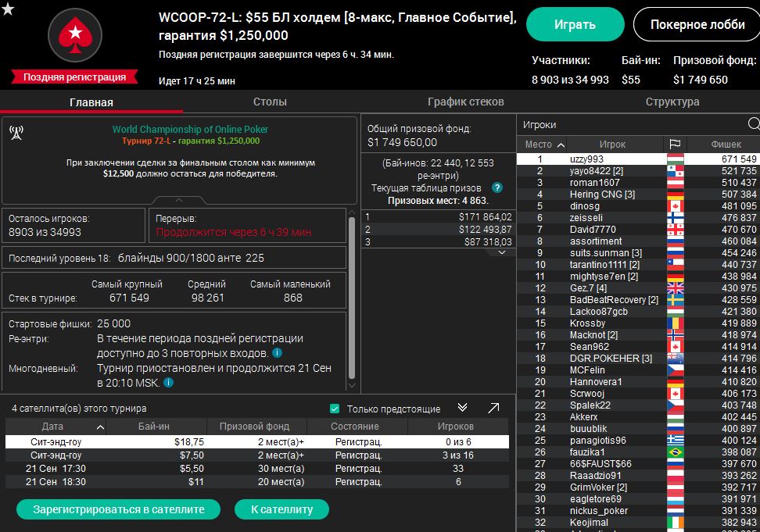This screenshot has width=760, height=532.
Task: Select player suits.sunman in the list
Action: (x=638, y=252)
